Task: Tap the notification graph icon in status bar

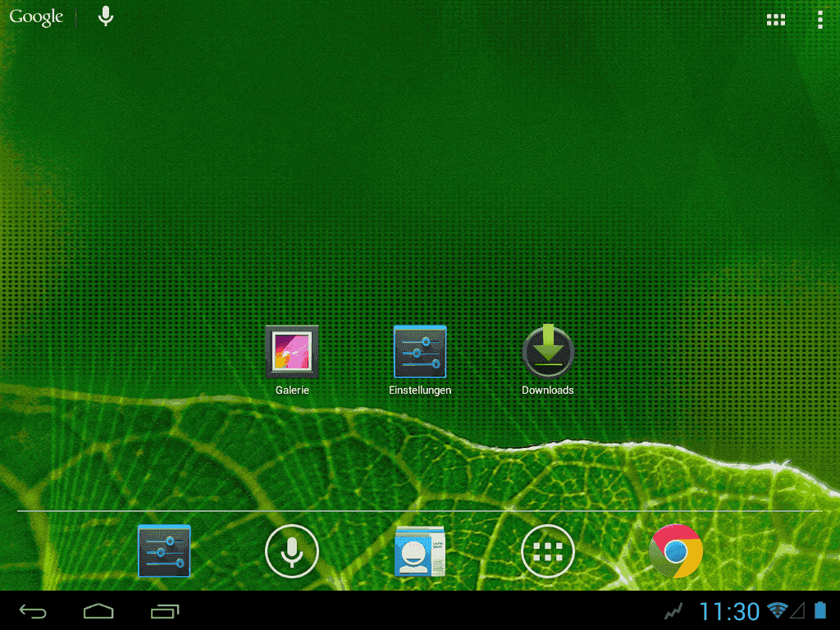Action: tap(674, 610)
